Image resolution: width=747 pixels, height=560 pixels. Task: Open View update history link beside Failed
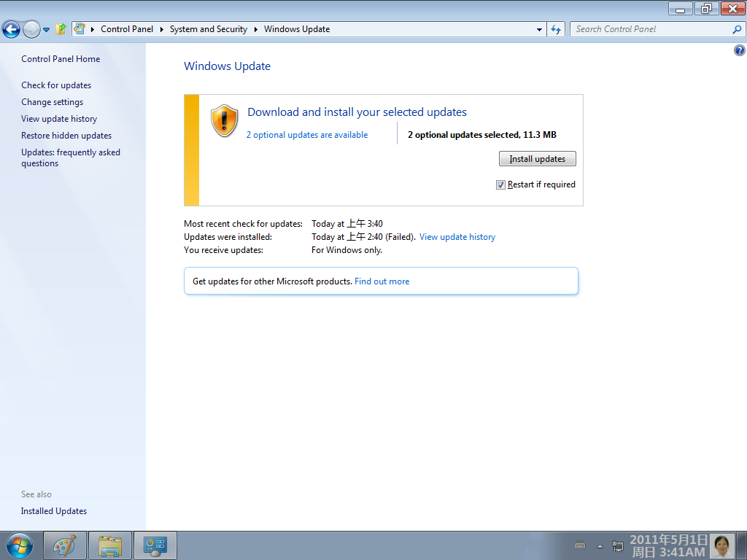(x=457, y=237)
